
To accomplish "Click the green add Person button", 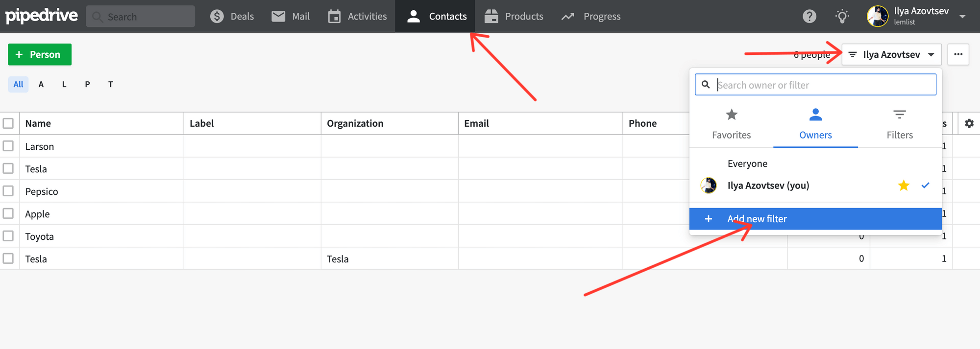I will (40, 54).
